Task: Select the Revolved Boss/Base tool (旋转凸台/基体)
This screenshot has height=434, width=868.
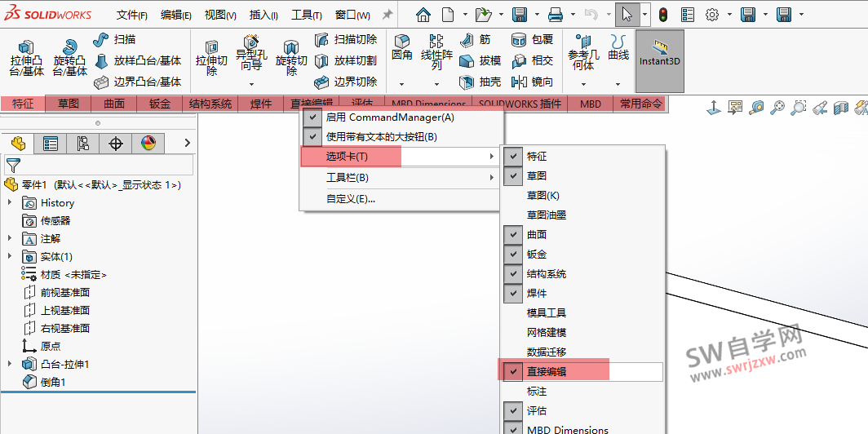Action: click(70, 58)
